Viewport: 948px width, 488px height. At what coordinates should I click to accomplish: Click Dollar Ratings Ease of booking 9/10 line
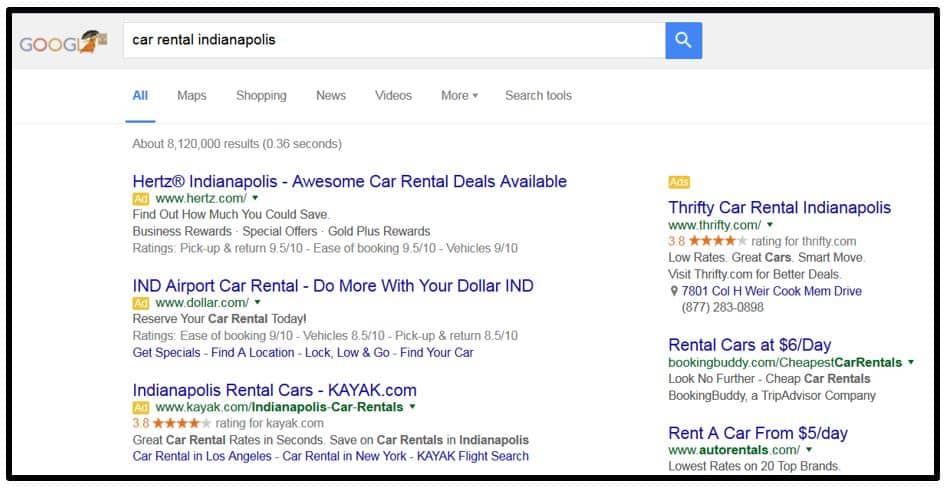coord(325,336)
